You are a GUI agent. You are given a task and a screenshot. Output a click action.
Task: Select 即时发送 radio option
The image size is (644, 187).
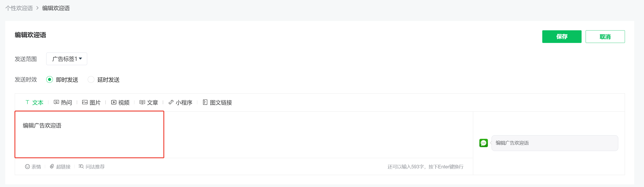coord(50,80)
